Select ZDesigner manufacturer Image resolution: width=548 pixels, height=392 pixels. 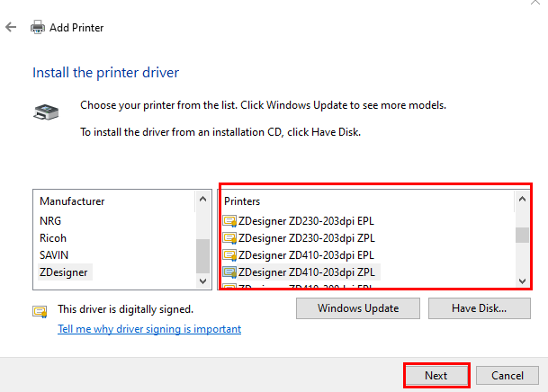[x=63, y=272]
